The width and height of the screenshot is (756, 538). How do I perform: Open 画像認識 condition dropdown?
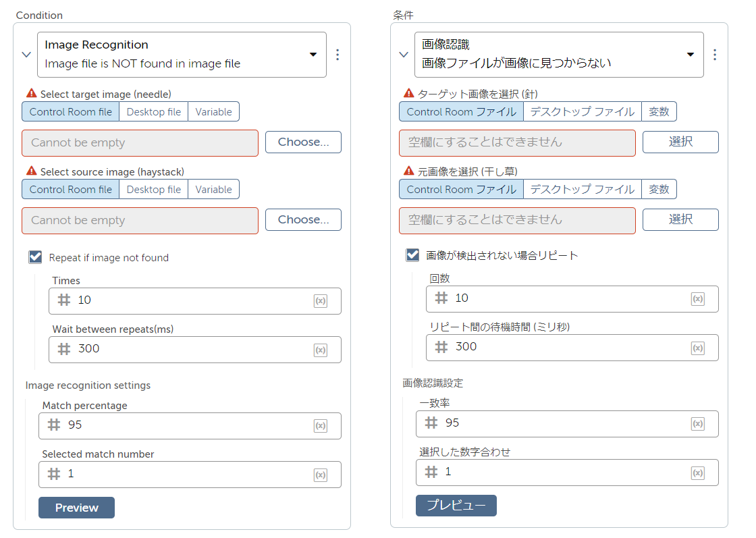691,55
